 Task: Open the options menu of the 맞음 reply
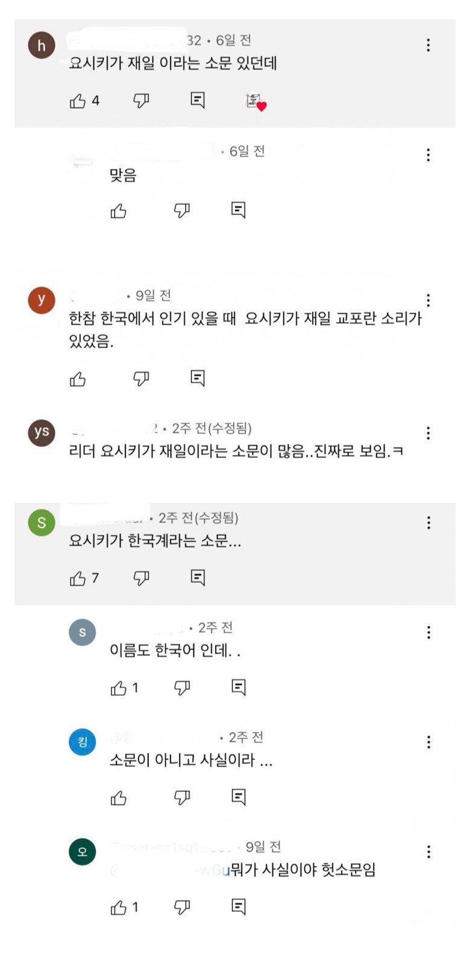pyautogui.click(x=428, y=155)
